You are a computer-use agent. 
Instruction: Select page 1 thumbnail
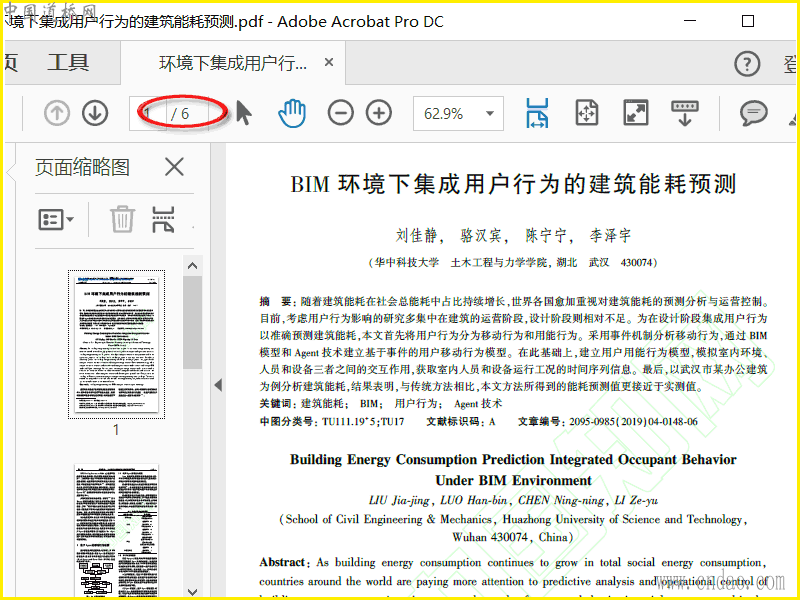pyautogui.click(x=116, y=344)
